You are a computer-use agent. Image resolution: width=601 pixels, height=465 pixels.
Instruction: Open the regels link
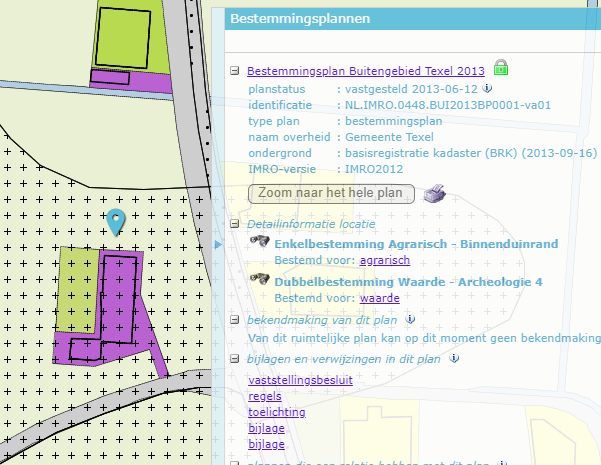pyautogui.click(x=265, y=396)
